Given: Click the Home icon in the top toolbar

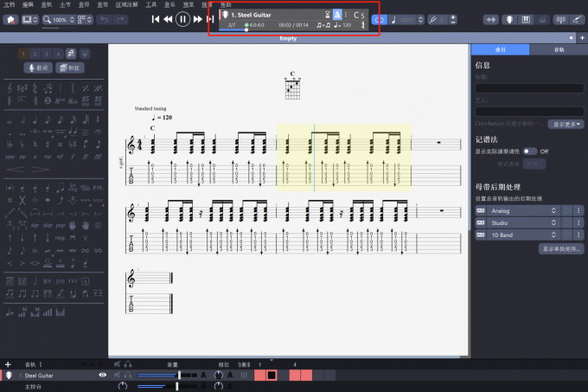Looking at the screenshot, I should tap(12, 19).
